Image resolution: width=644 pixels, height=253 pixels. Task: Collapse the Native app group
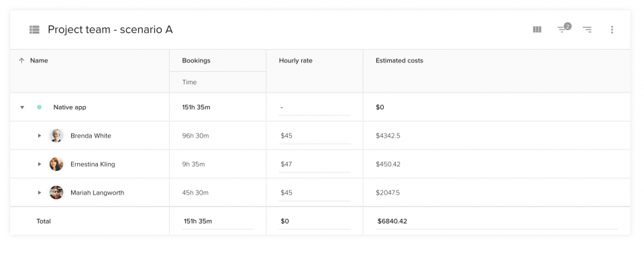tap(22, 107)
